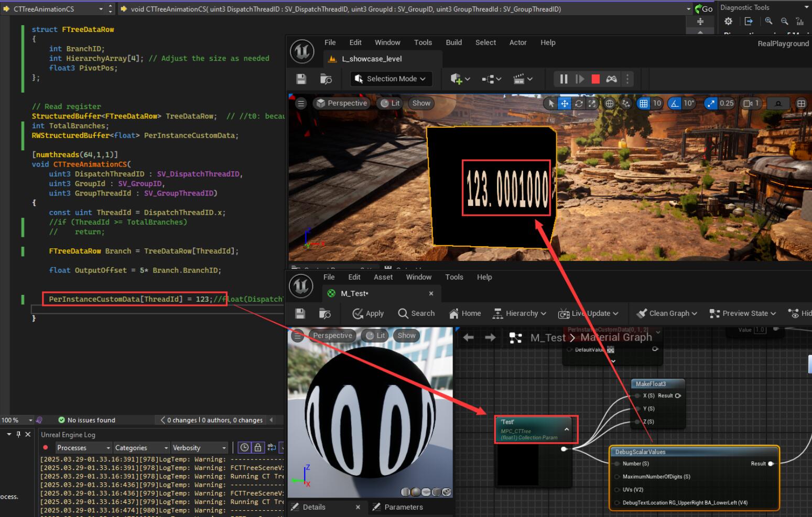
Task: Apply material changes
Action: 368,313
